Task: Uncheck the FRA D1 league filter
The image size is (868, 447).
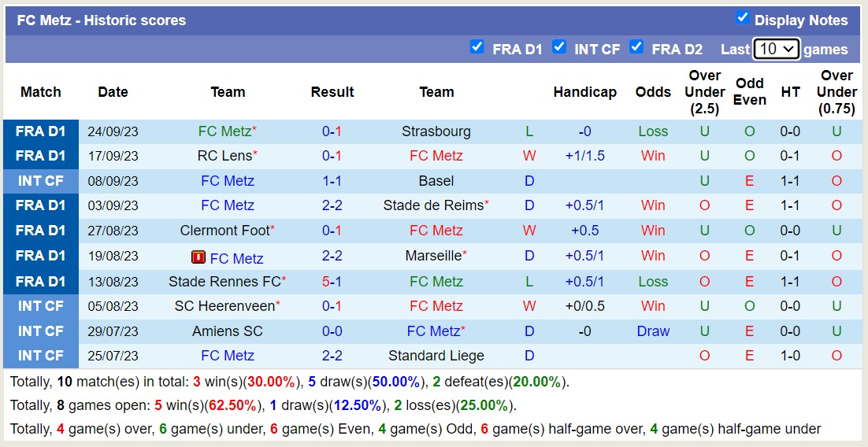Action: coord(477,46)
